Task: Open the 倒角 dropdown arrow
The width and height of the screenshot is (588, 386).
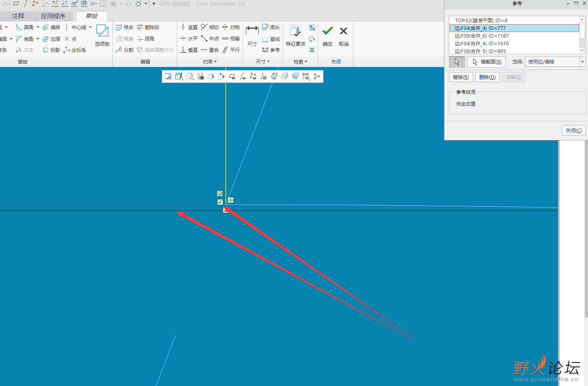Action: [38, 39]
